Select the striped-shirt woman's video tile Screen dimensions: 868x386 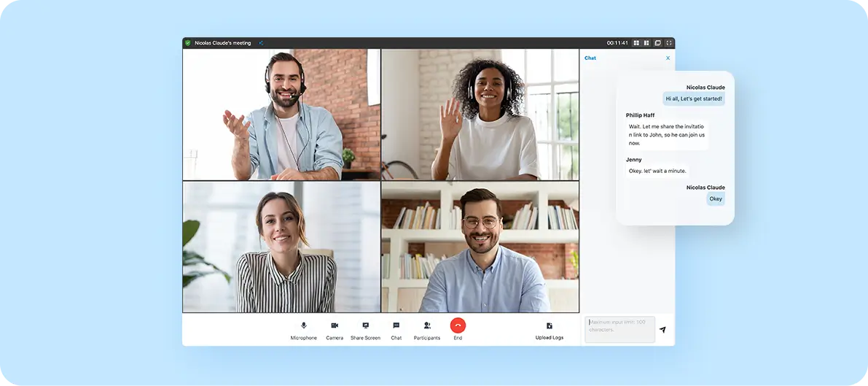(x=281, y=247)
